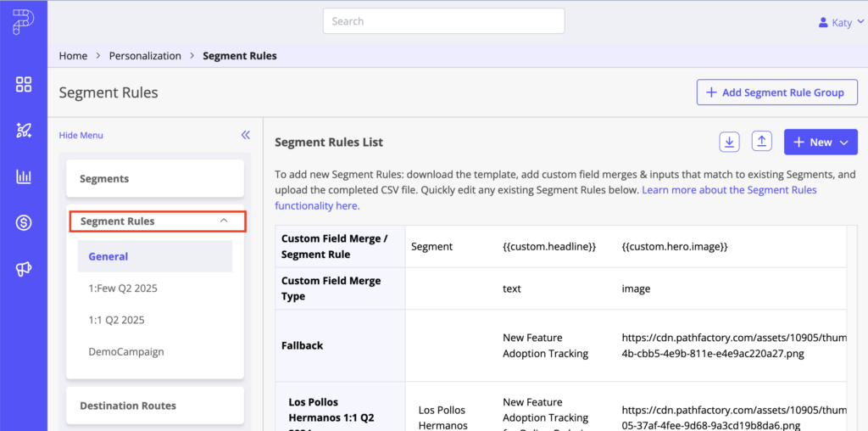Screen dimensions: 868x431
Task: Click the Los Pollos Hermanos segment cell
Action: 442,417
